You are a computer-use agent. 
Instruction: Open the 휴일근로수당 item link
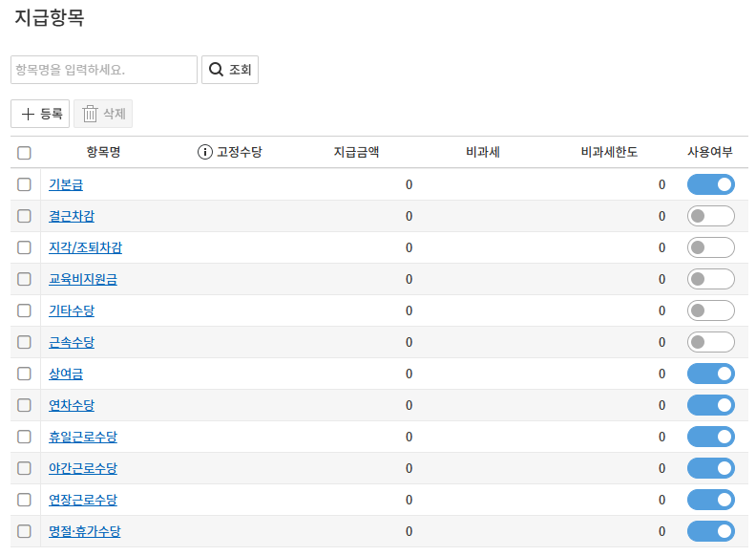click(x=83, y=437)
